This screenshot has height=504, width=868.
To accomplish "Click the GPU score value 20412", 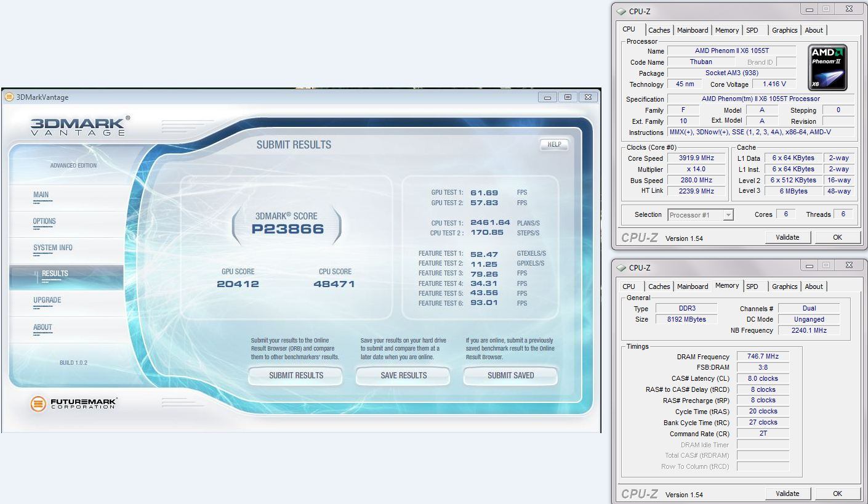I will (238, 284).
